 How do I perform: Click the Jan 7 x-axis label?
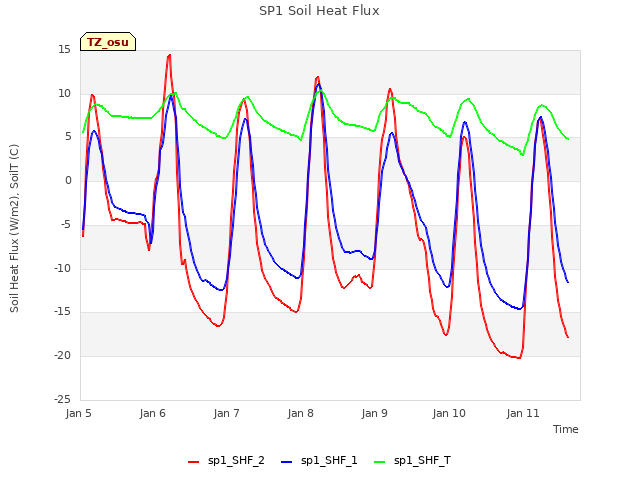click(x=227, y=413)
